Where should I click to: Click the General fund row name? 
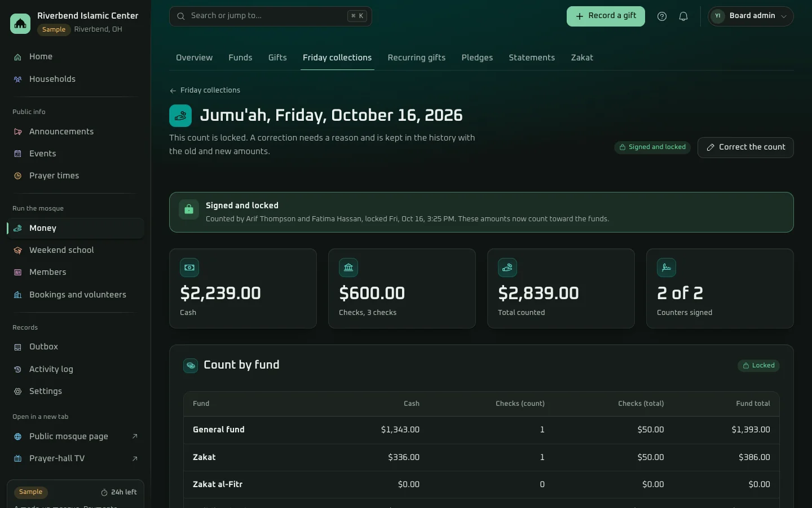[x=219, y=430]
